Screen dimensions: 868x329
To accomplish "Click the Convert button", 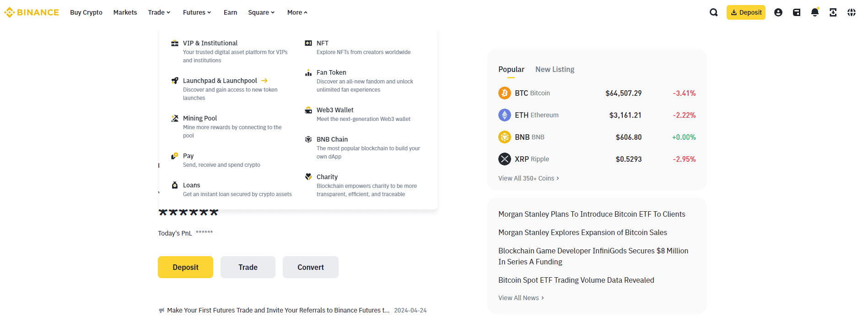I will click(x=310, y=267).
